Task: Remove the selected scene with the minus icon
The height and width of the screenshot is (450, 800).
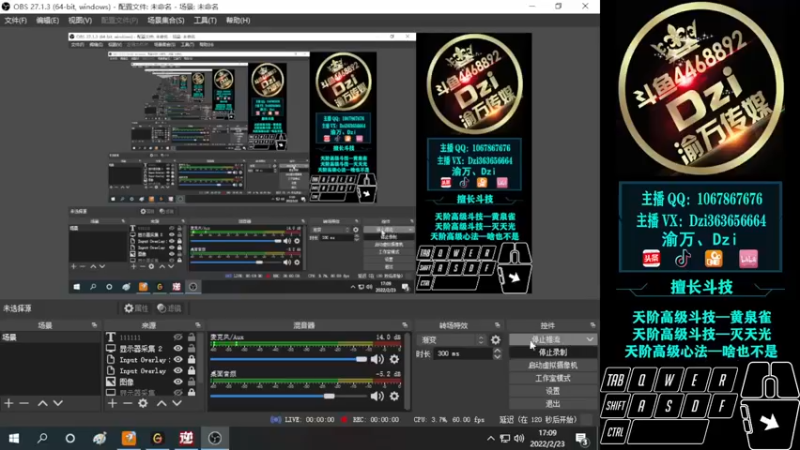Action: tap(24, 404)
